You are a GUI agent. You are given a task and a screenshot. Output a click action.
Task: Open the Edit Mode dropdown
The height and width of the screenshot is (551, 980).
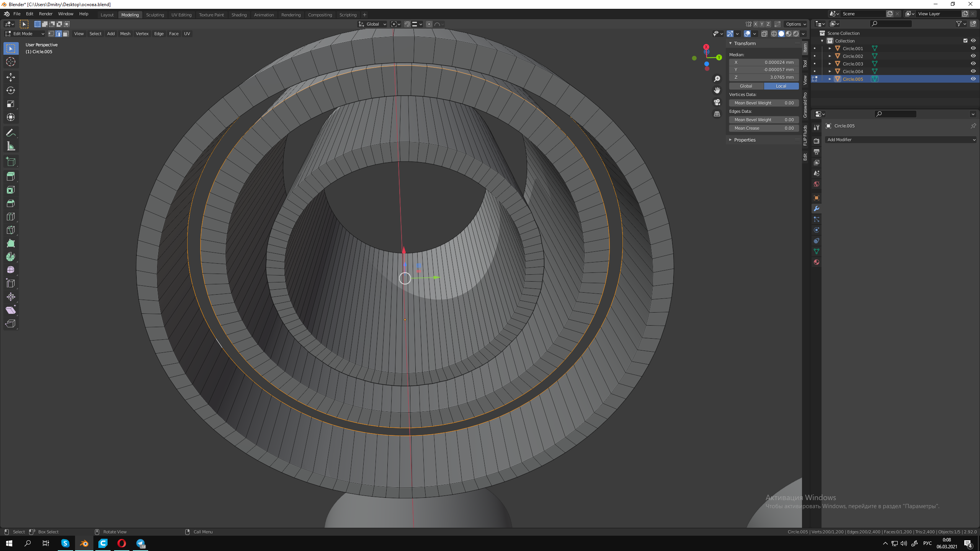tap(25, 34)
